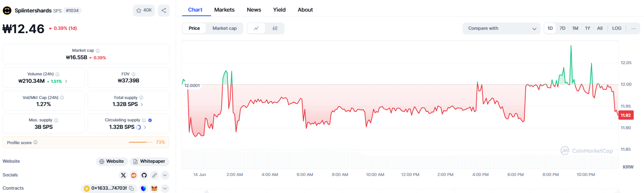The width and height of the screenshot is (644, 193).
Task: Click Volume (24h) info icon
Action: point(57,74)
